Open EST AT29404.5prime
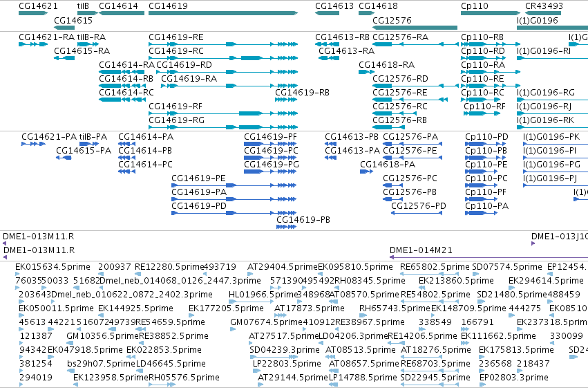Viewport: 588px width, 388px height. [283, 267]
